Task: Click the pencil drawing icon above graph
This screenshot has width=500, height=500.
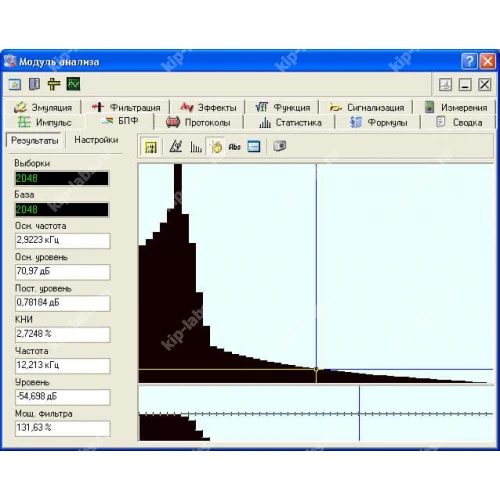Action: pyautogui.click(x=176, y=146)
